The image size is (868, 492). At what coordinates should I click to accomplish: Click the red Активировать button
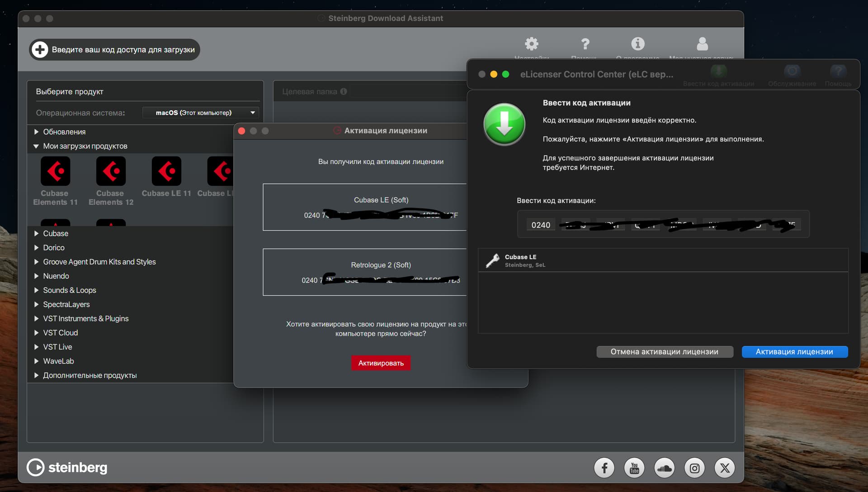click(381, 363)
